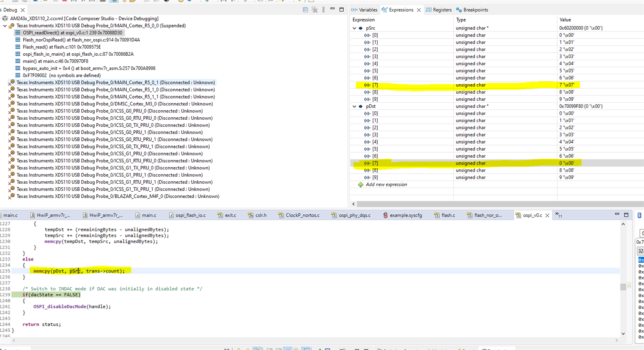Image resolution: width=644 pixels, height=350 pixels.
Task: Open the ClockP_nortos.c editor tab
Action: [299, 215]
